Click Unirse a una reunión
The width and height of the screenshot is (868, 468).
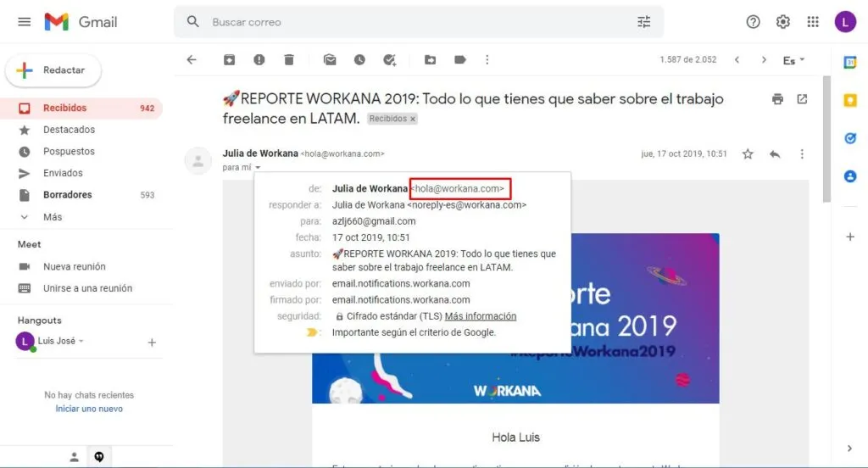coord(87,288)
